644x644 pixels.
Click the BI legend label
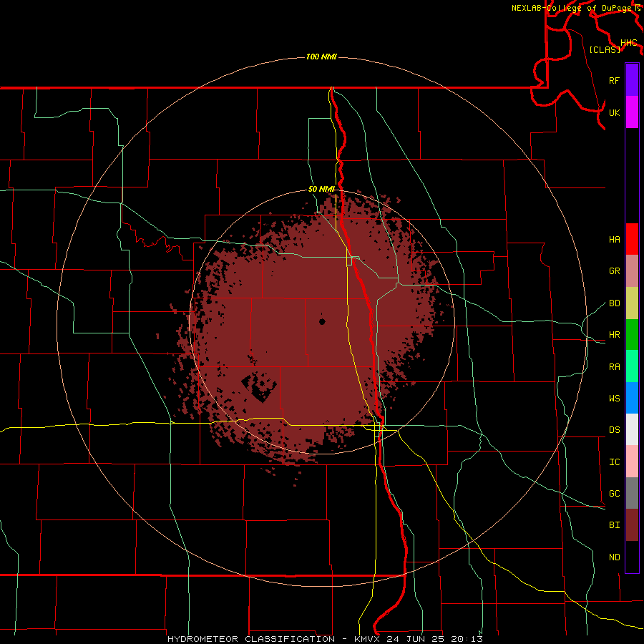tap(614, 525)
